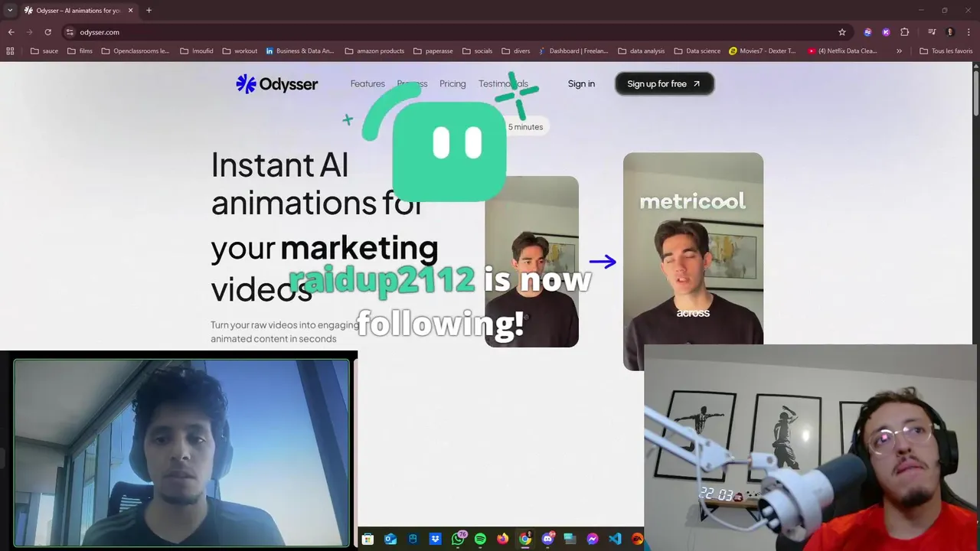This screenshot has width=980, height=551.
Task: View site information icon in address bar
Action: pyautogui.click(x=70, y=32)
